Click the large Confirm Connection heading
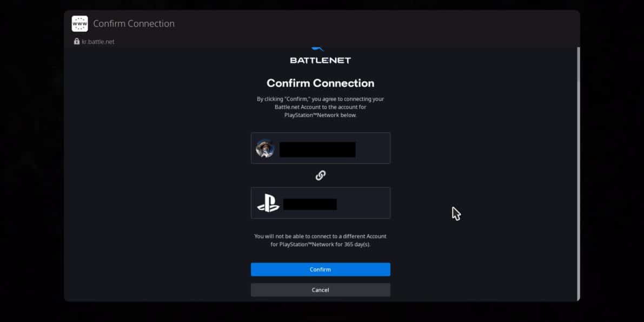Image resolution: width=644 pixels, height=322 pixels. 320,83
